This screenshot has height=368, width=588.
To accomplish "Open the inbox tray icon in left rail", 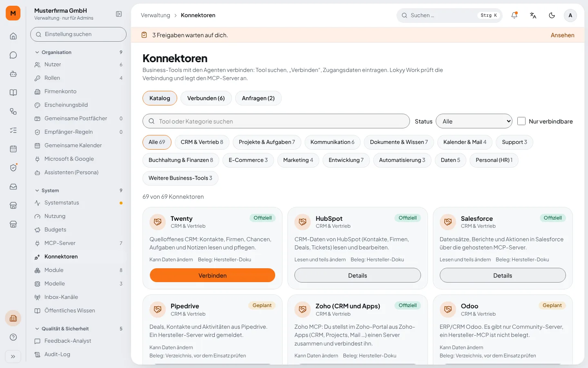I will point(13,186).
